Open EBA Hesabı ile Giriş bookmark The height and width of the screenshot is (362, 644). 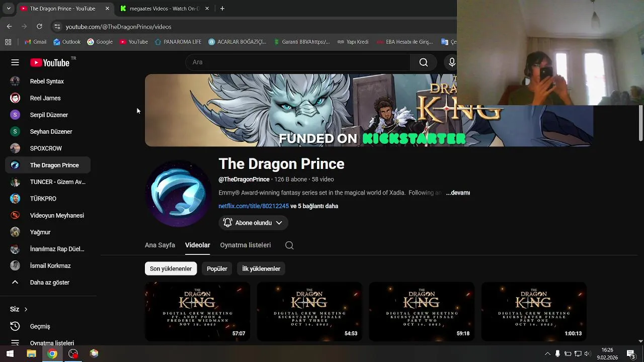coord(405,42)
